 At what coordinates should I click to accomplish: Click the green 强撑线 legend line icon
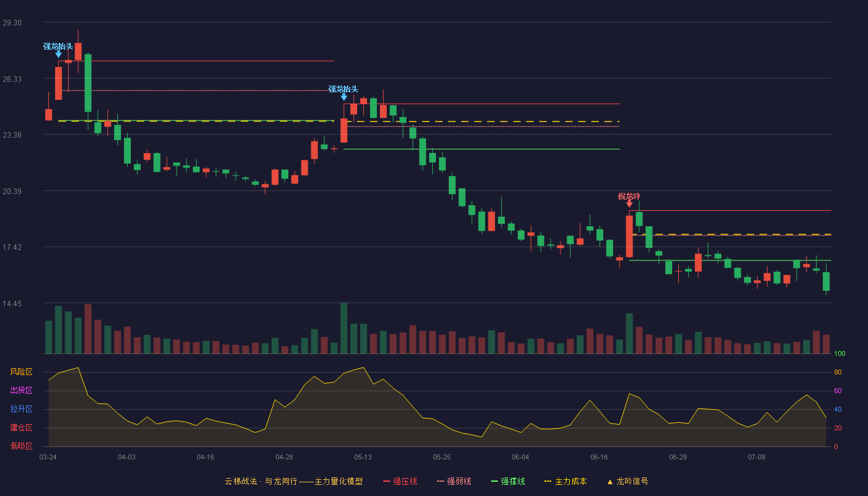tap(494, 482)
